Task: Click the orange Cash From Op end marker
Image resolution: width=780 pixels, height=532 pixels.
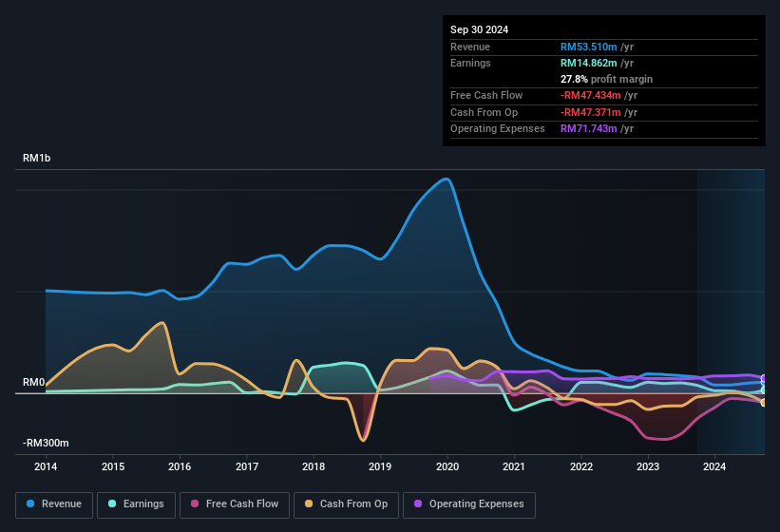Action: (764, 403)
